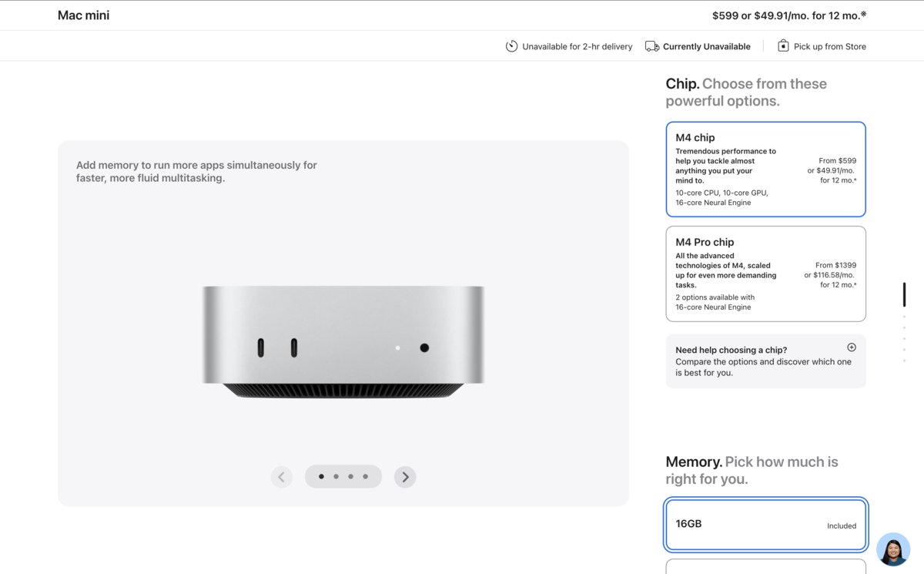Click 'From $599' price in M4 card
The height and width of the screenshot is (574, 924).
coord(838,161)
